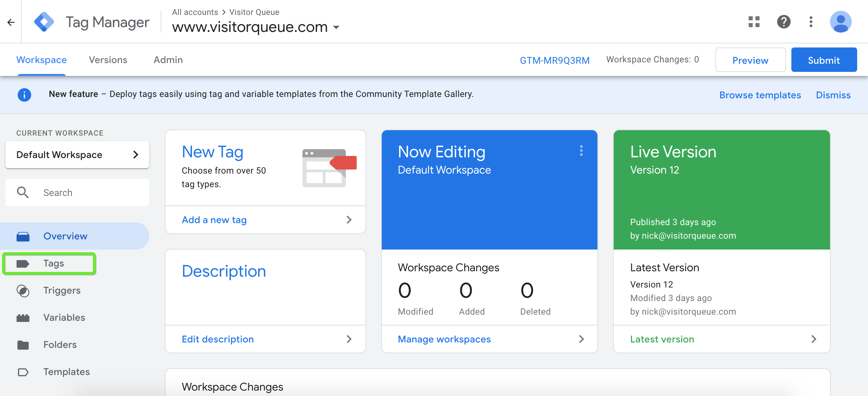Switch to the Workspace tab
This screenshot has height=396, width=868.
click(x=42, y=60)
